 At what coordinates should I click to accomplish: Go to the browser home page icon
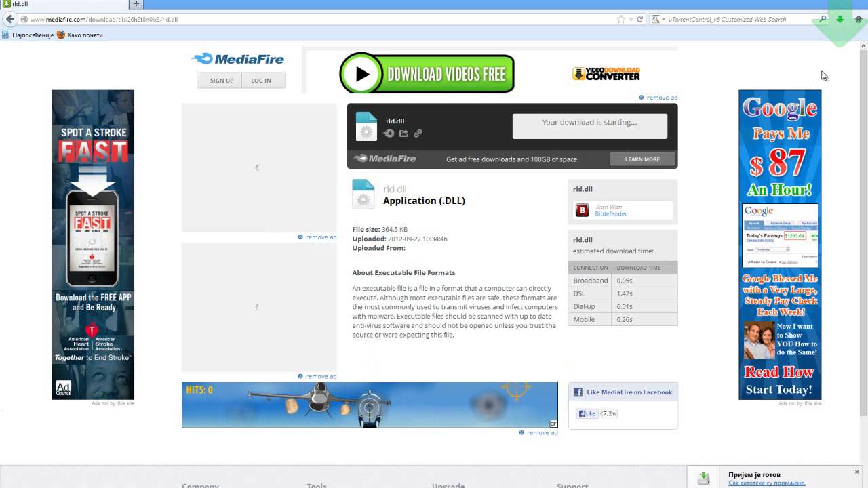(x=858, y=19)
